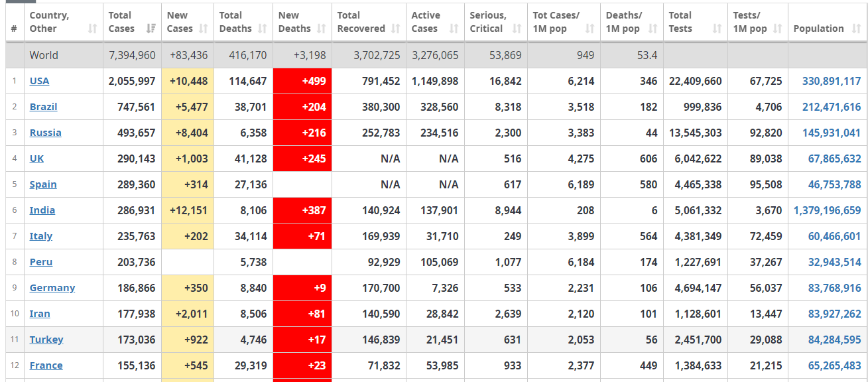Select Russia new deaths +216 cell

(302, 133)
